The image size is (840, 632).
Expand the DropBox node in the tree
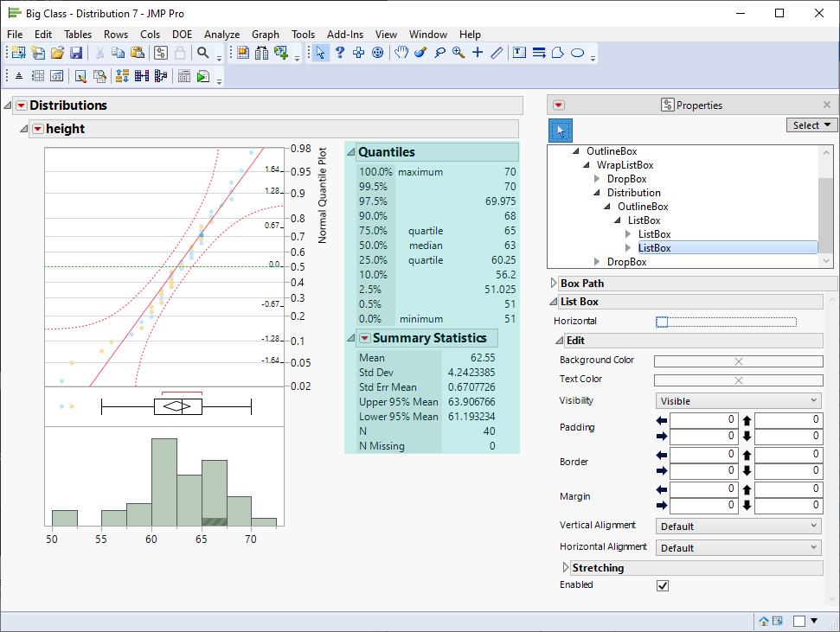pos(595,178)
